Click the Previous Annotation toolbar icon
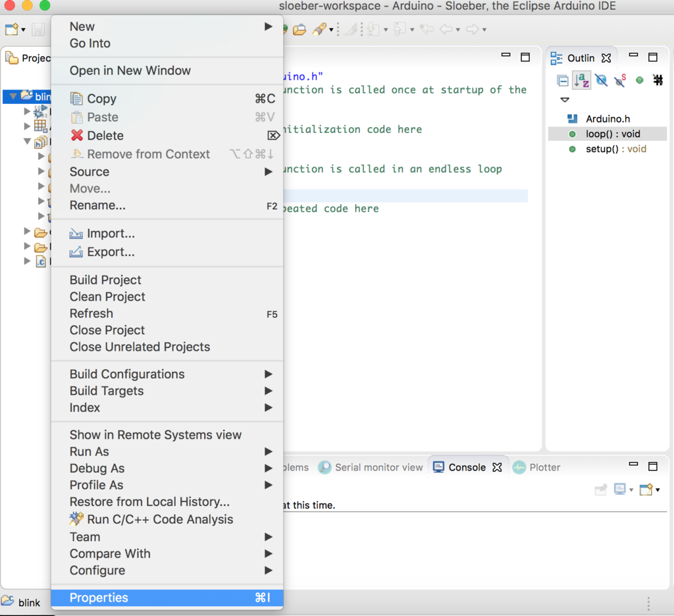Screen dimensions: 674x616 click(400, 29)
